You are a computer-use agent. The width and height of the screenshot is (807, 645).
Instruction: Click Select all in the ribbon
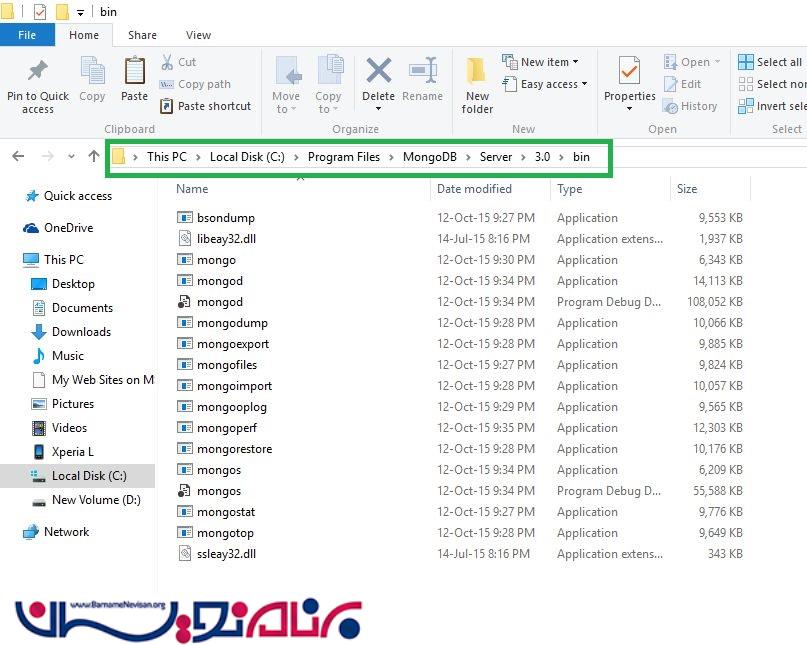click(x=770, y=62)
